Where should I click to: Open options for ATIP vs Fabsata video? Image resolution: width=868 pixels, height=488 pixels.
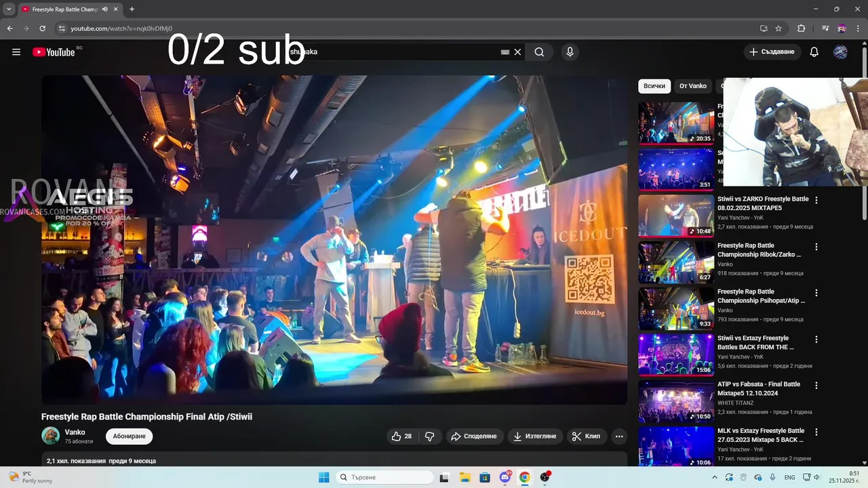click(816, 386)
